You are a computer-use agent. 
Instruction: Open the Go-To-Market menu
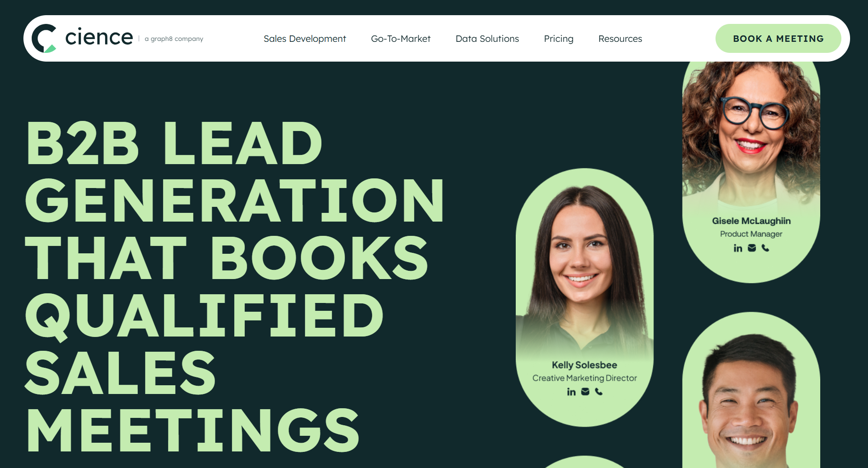click(x=400, y=39)
